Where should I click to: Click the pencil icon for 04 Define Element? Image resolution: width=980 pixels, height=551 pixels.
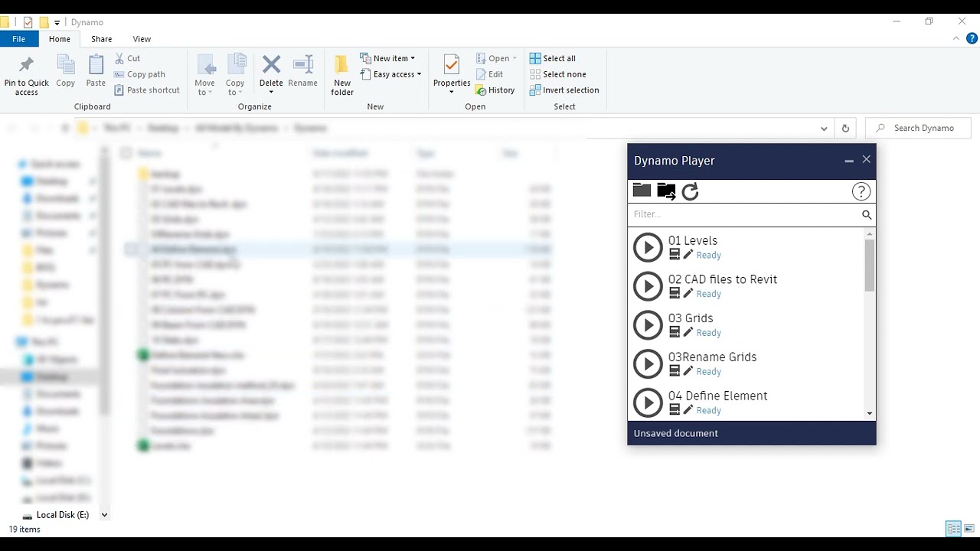coord(688,410)
